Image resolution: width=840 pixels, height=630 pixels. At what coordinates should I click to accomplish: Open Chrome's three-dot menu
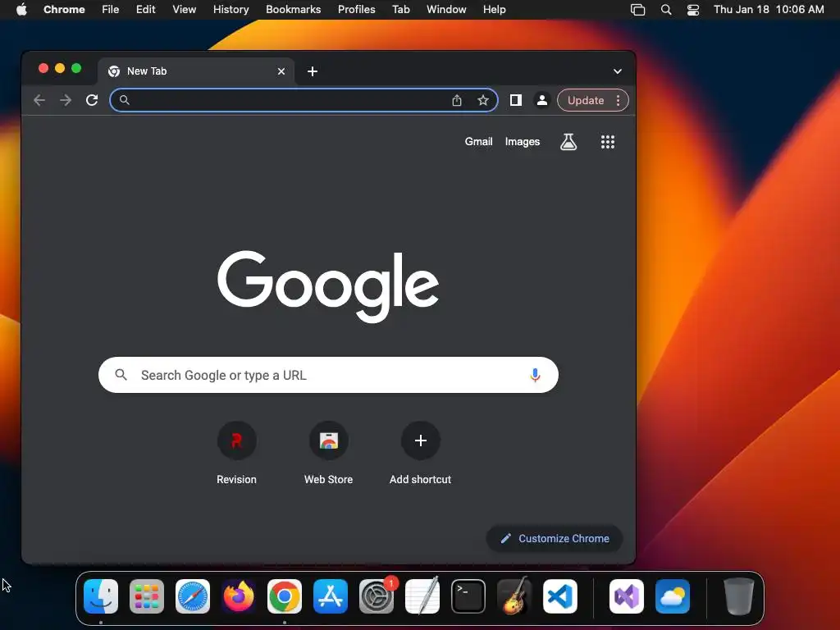pos(618,100)
